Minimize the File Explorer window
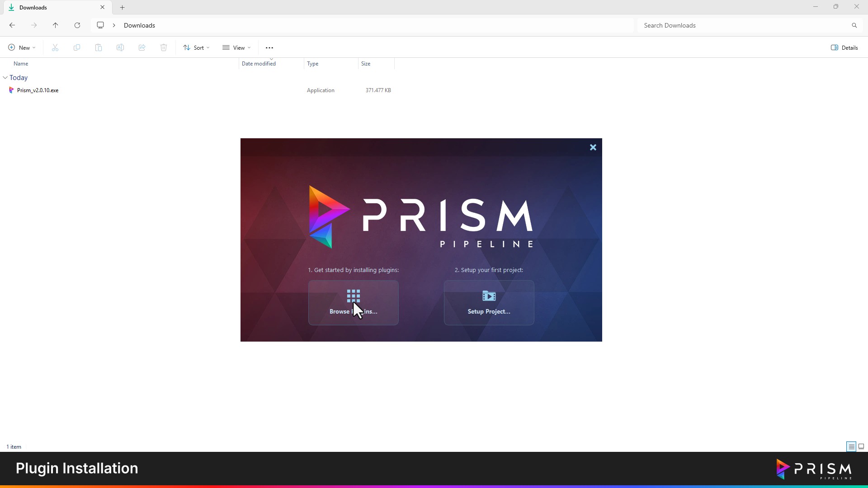The image size is (868, 488). coord(816,7)
